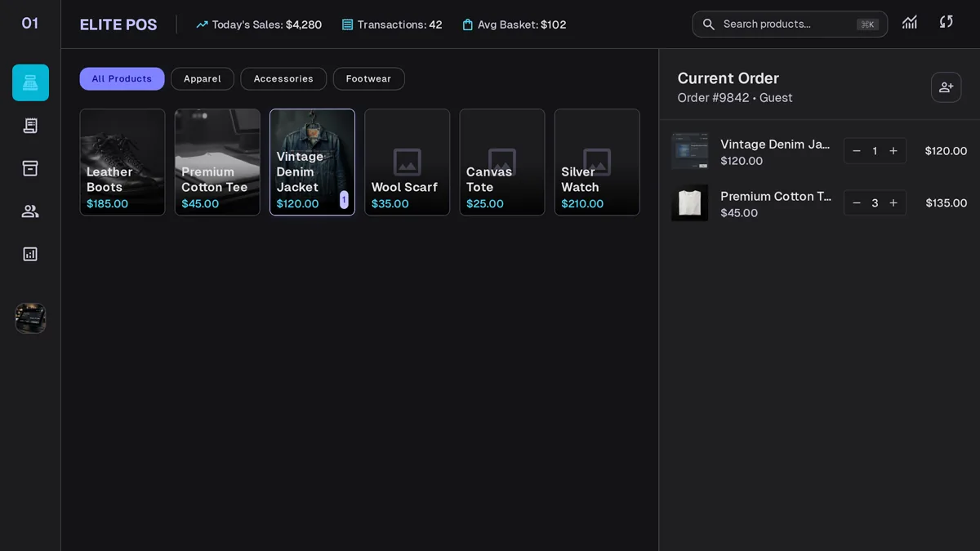The width and height of the screenshot is (980, 551).
Task: Click the analytics chart icon in header
Action: coord(910,22)
